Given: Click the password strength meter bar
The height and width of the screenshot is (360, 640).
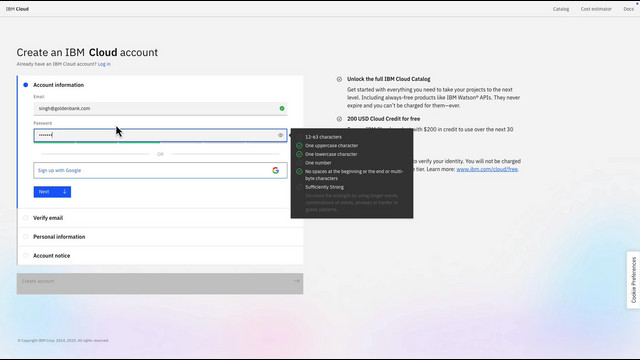Looking at the screenshot, I should (x=160, y=142).
